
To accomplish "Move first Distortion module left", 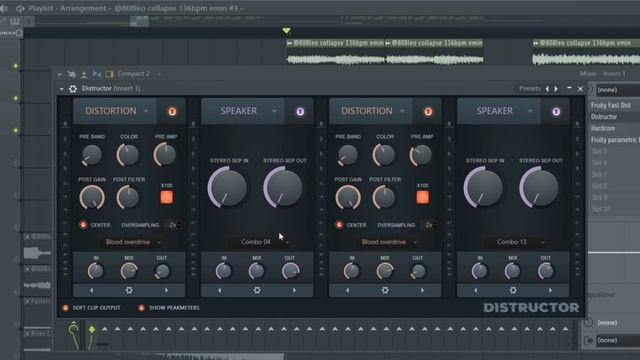I will click(91, 290).
